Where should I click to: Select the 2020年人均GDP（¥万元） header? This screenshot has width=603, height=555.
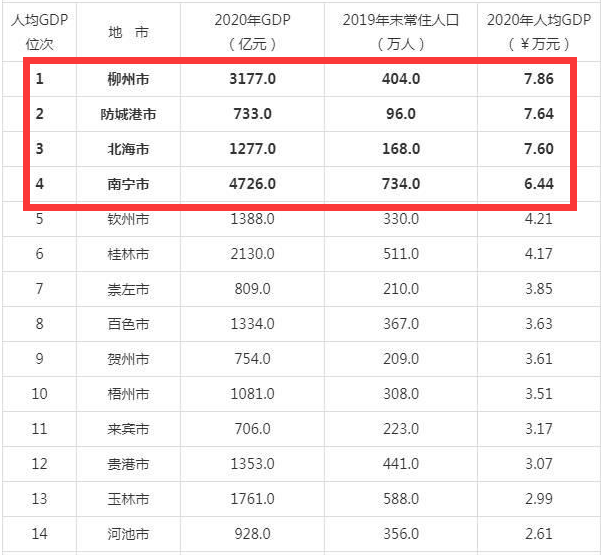pyautogui.click(x=539, y=32)
